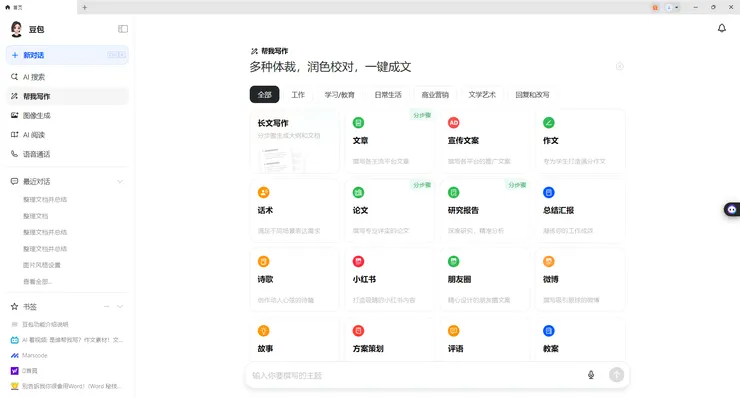This screenshot has width=740, height=398.
Task: Open the download dropdown arrow in title bar
Action: point(677,8)
